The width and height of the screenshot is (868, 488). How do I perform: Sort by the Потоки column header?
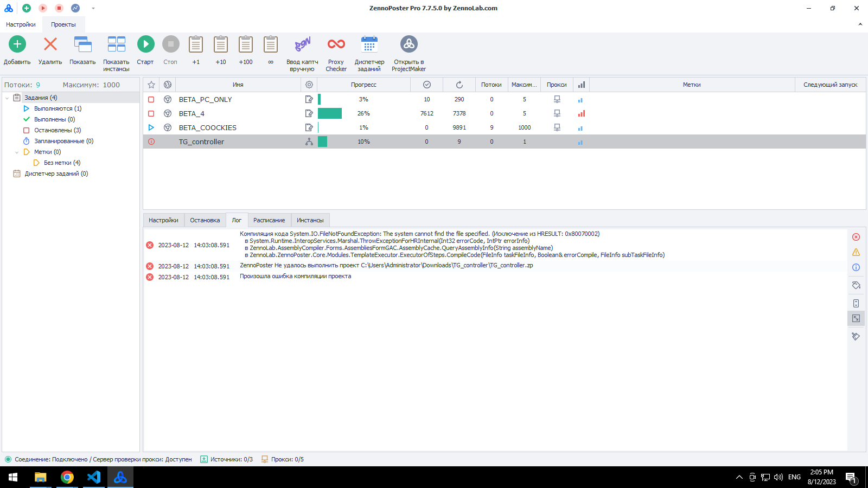click(x=492, y=85)
